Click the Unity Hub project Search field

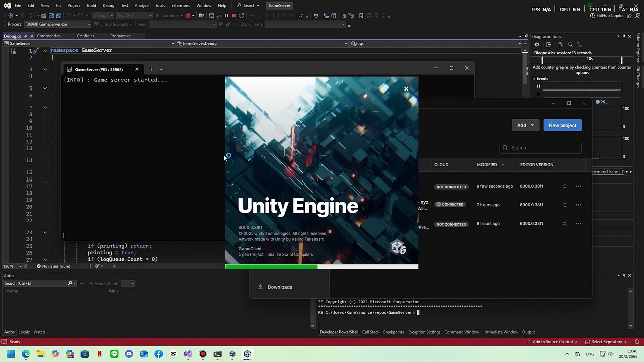pos(540,148)
